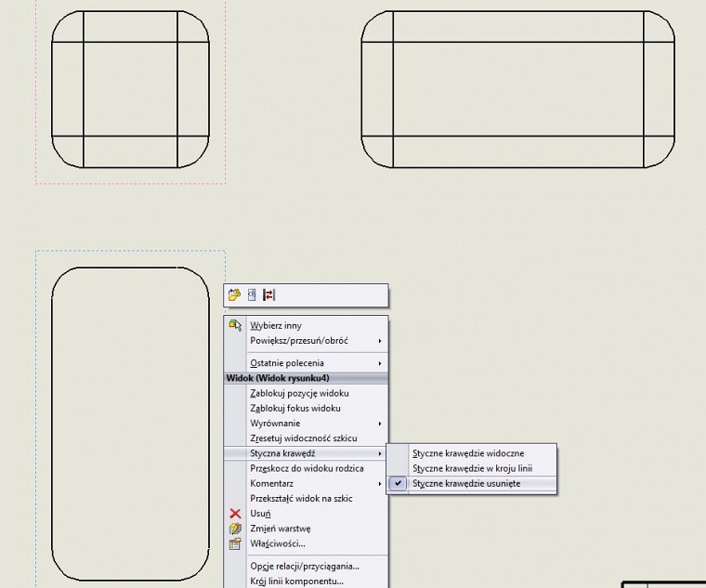Viewport: 706px width, 588px height.
Task: Open Opcje relacji/przyciągania...
Action: pyautogui.click(x=305, y=566)
